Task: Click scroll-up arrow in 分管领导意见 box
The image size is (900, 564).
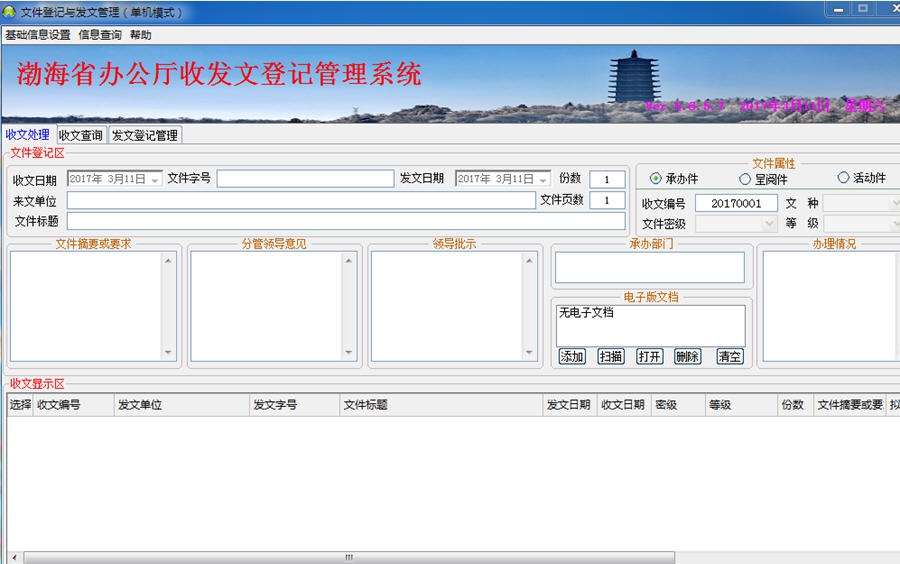Action: coord(349,260)
